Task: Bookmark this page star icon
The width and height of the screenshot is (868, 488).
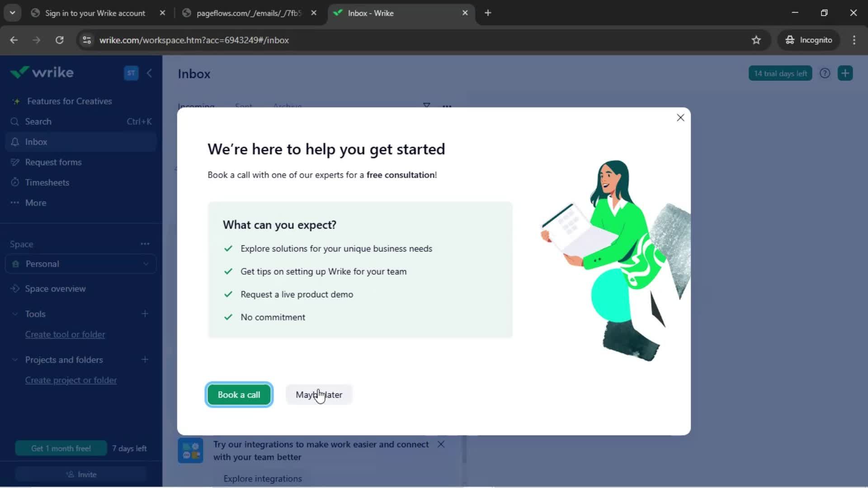Action: tap(756, 40)
